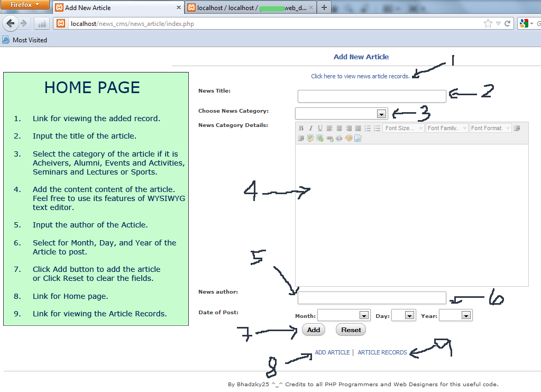Open the Font Size dropdown

click(404, 128)
